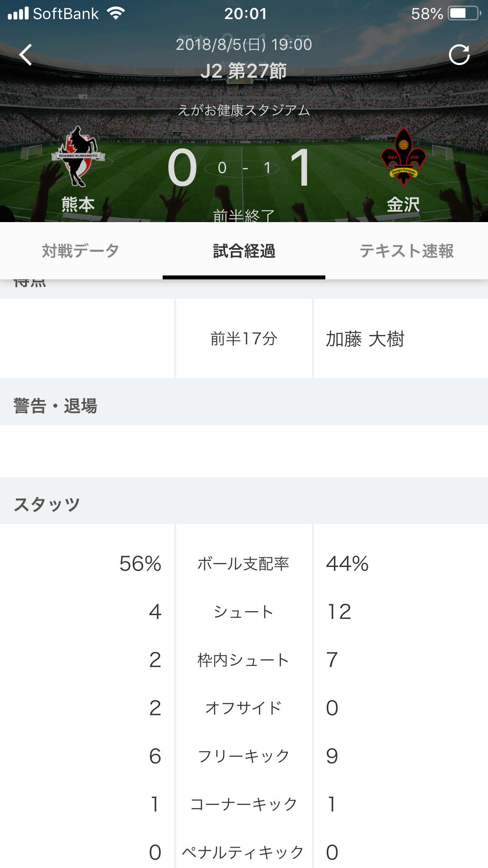Tap the 金沢 team name
This screenshot has height=868, width=488.
pos(403,204)
